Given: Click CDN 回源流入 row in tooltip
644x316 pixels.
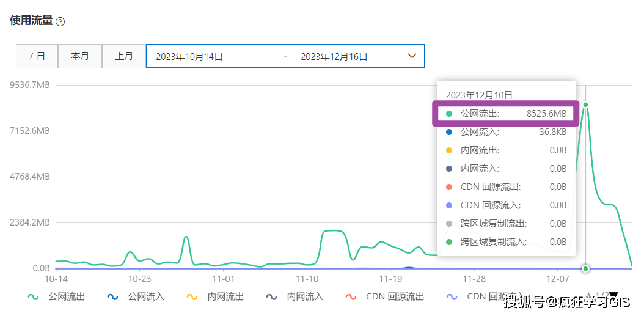Looking at the screenshot, I should click(x=507, y=205).
